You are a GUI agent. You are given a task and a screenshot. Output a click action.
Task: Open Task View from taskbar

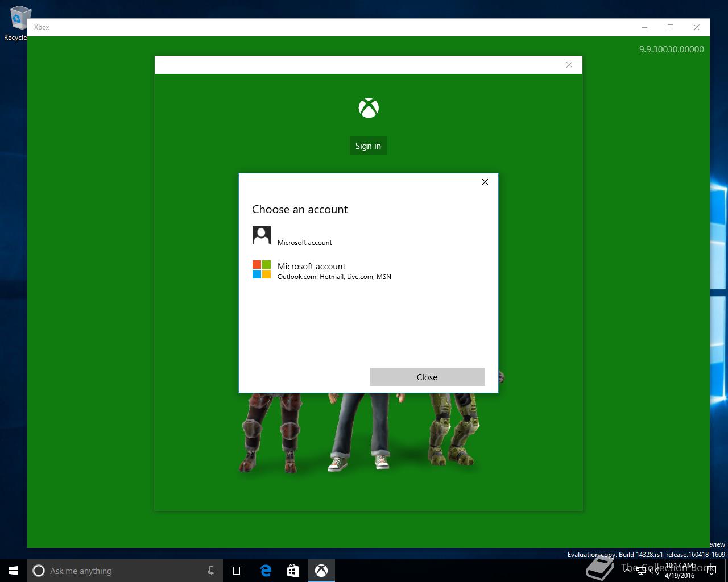(x=237, y=571)
